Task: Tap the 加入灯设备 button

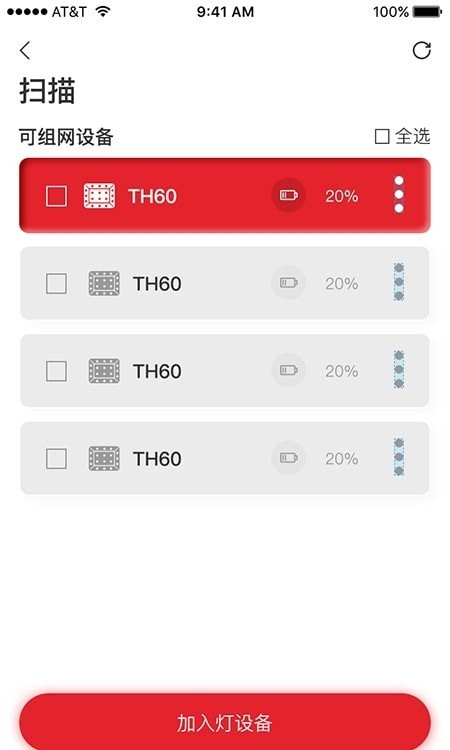Action: (225, 722)
